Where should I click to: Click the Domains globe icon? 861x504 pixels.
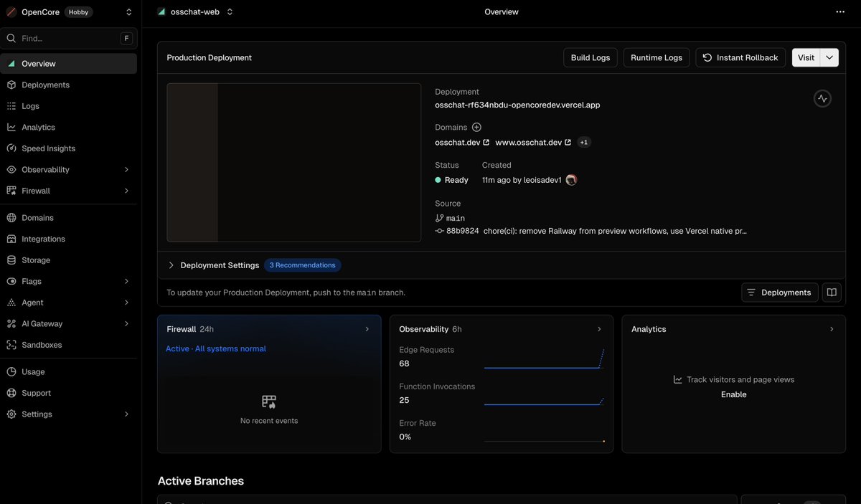(11, 218)
